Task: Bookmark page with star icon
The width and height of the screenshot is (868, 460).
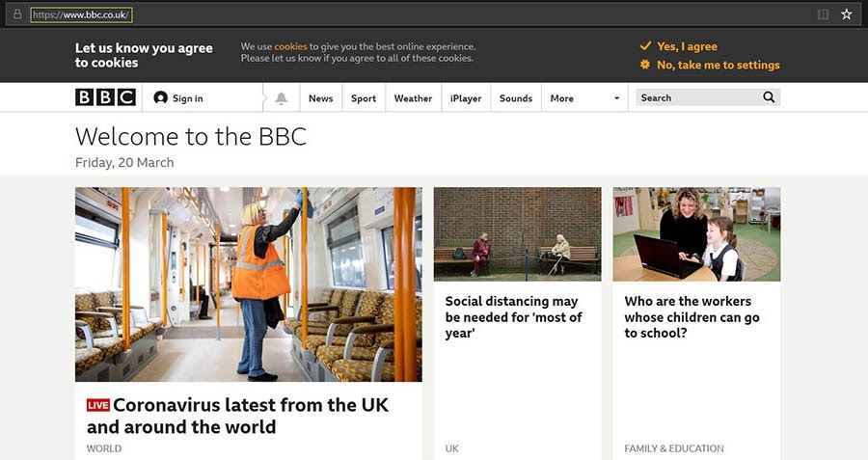Action: click(x=847, y=14)
